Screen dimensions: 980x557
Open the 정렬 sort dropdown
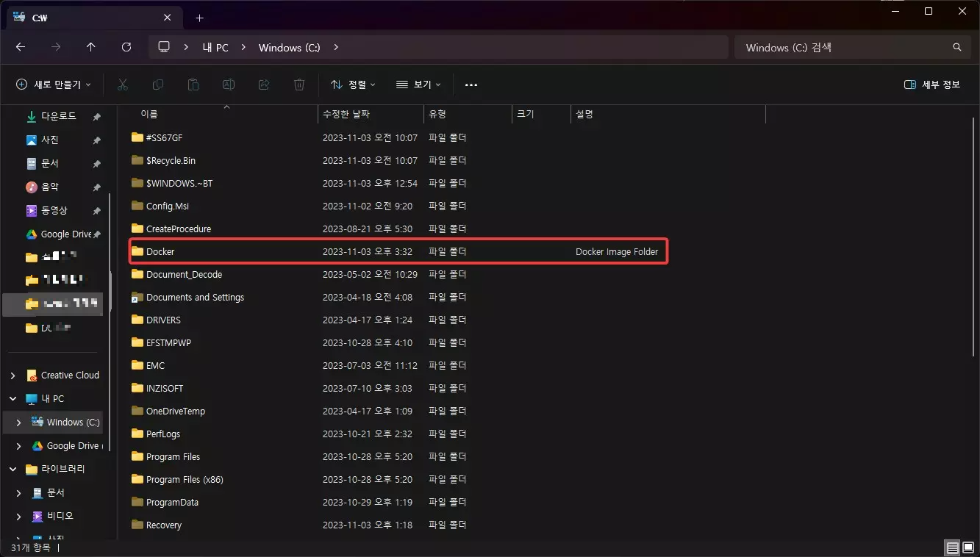point(353,85)
